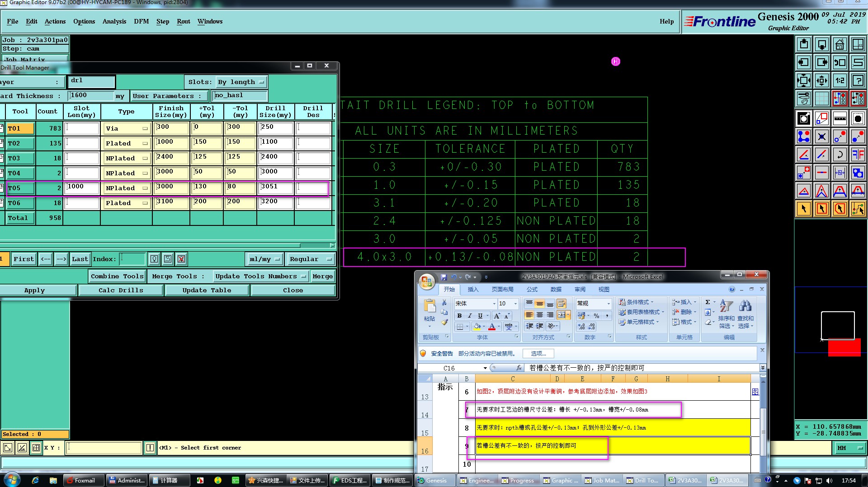Click Excel's 选项... security options button
The image size is (868, 487).
click(538, 353)
